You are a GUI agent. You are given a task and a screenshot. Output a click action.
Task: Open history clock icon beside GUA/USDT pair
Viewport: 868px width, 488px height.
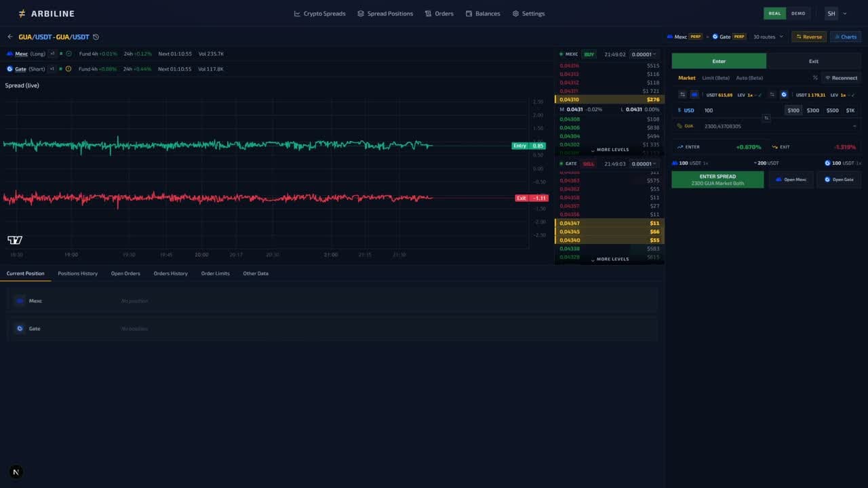coord(96,37)
